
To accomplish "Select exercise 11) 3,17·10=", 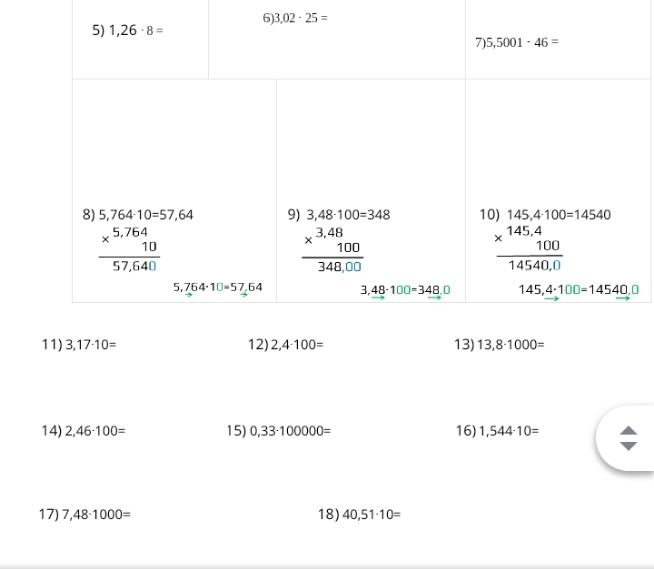I will pos(79,345).
